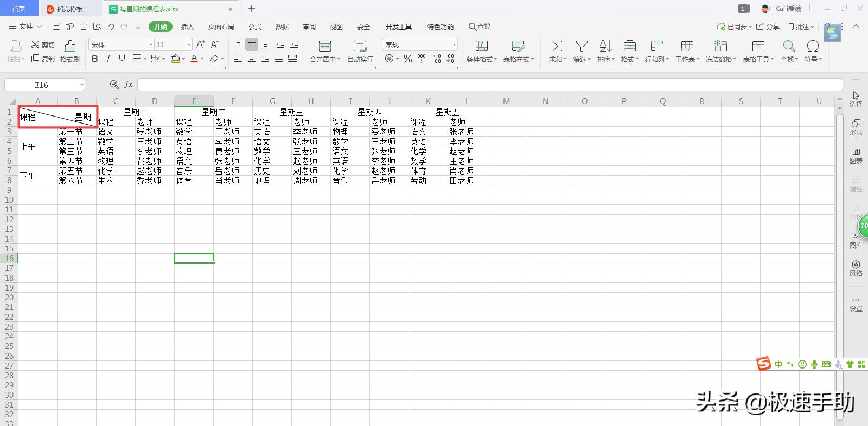Open the fill color bucket swatch
The height and width of the screenshot is (426, 868).
tap(175, 59)
